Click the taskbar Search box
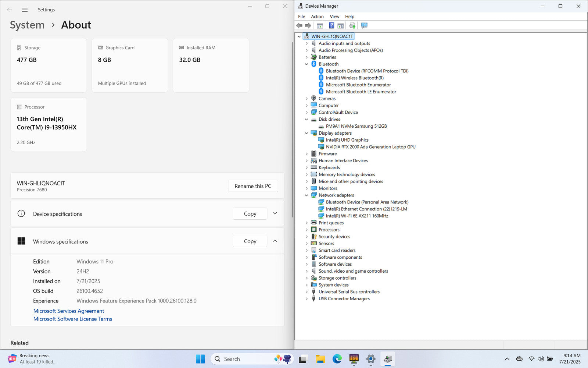The height and width of the screenshot is (368, 588). (252, 359)
